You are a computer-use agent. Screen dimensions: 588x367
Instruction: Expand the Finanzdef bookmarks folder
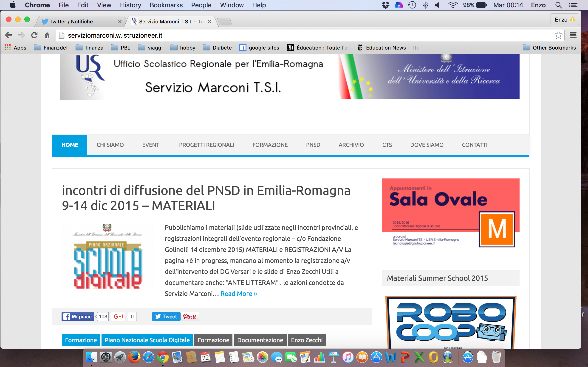click(51, 48)
